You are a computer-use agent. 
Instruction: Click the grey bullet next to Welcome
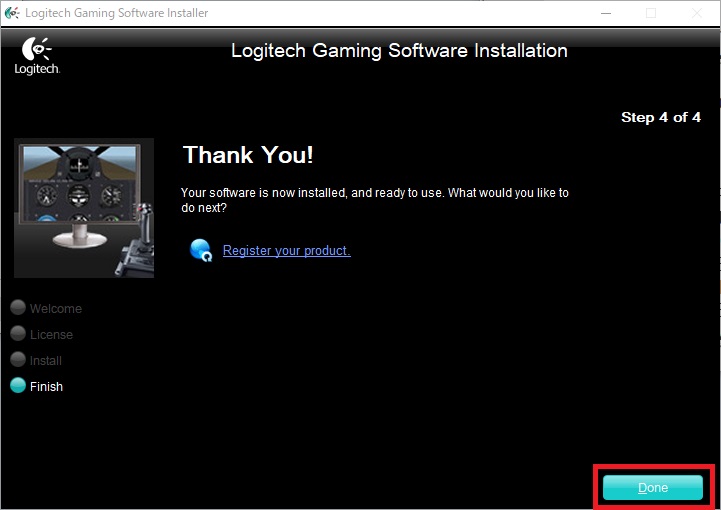click(18, 307)
